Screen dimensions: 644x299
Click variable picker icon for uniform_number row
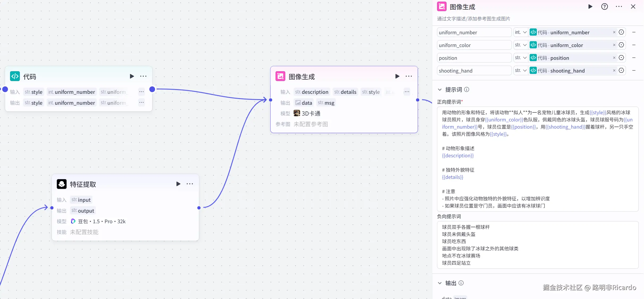[x=621, y=32]
